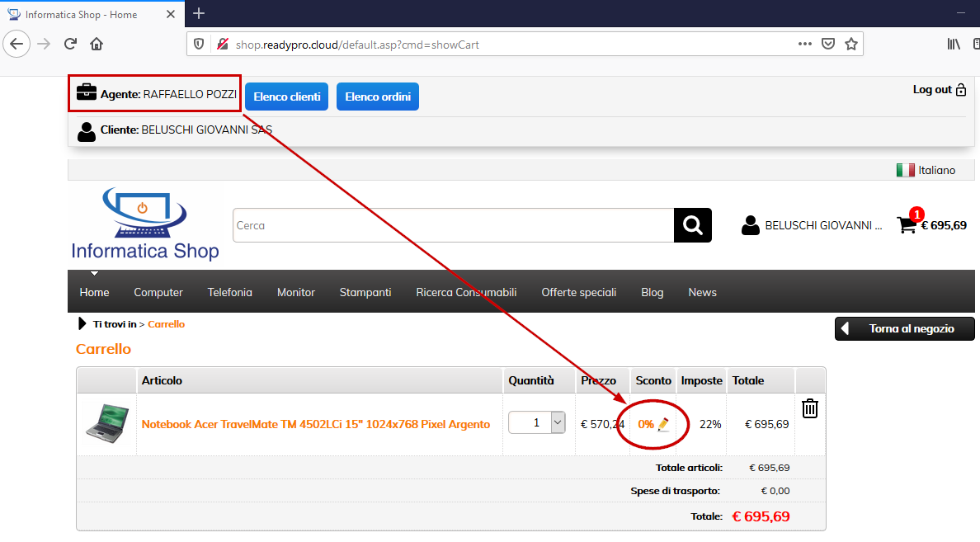Open the Library bookshelf icon

click(954, 44)
